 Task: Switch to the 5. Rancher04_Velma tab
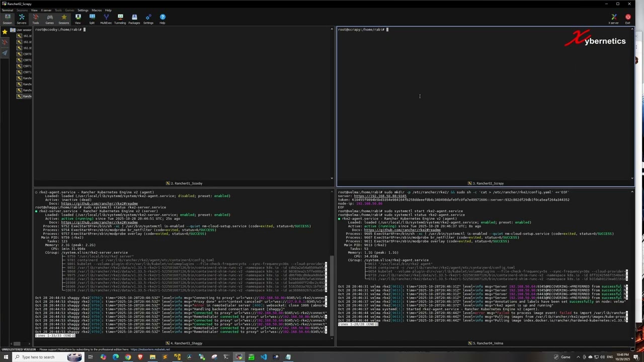tap(486, 343)
